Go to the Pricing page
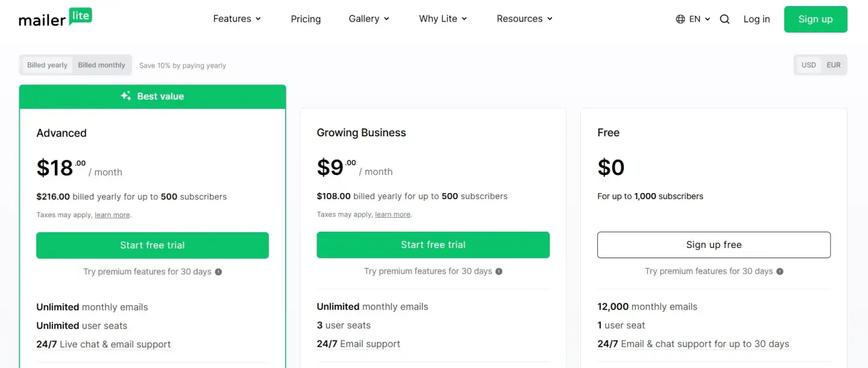Viewport: 868px width, 368px height. (x=306, y=19)
